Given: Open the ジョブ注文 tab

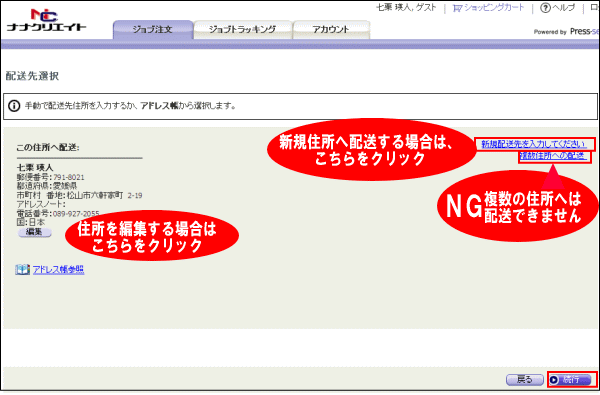Looking at the screenshot, I should (153, 29).
